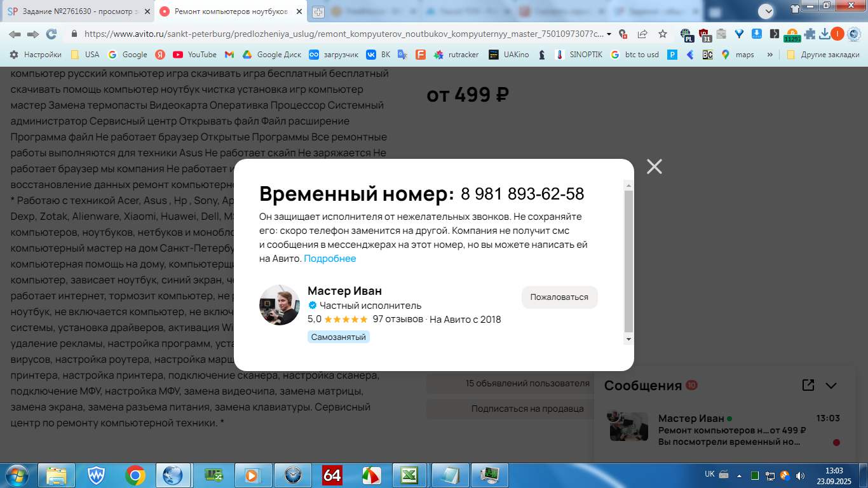Viewport: 868px width, 488px height.
Task: Click Мастер Иван chat thumbnail image
Action: click(x=628, y=426)
